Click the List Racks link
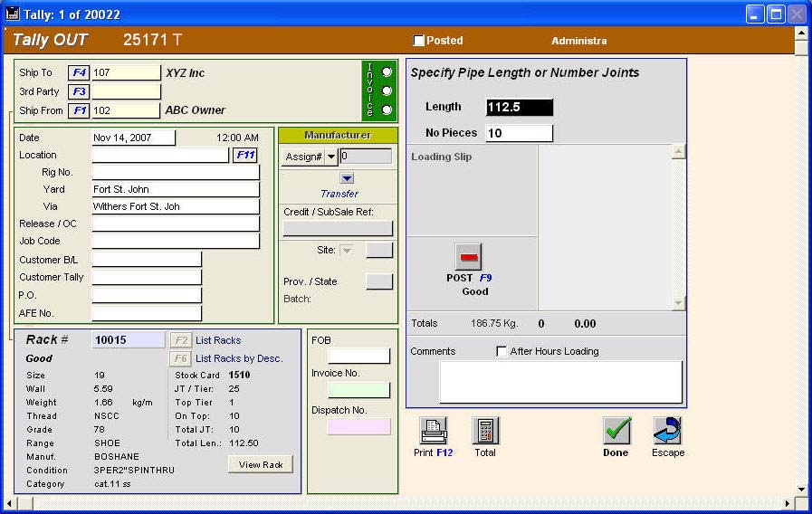812x514 pixels. click(218, 340)
